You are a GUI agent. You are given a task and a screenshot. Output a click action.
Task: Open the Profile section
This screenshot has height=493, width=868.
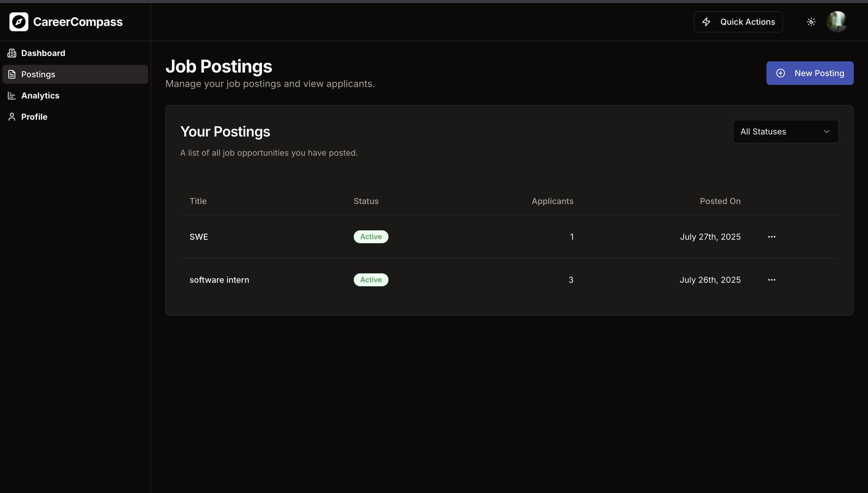(x=34, y=117)
